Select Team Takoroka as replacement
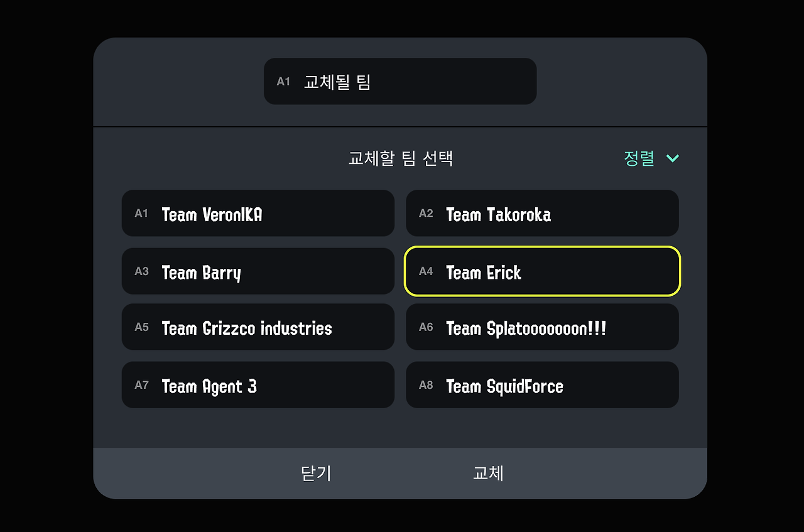The image size is (804, 532). click(542, 214)
